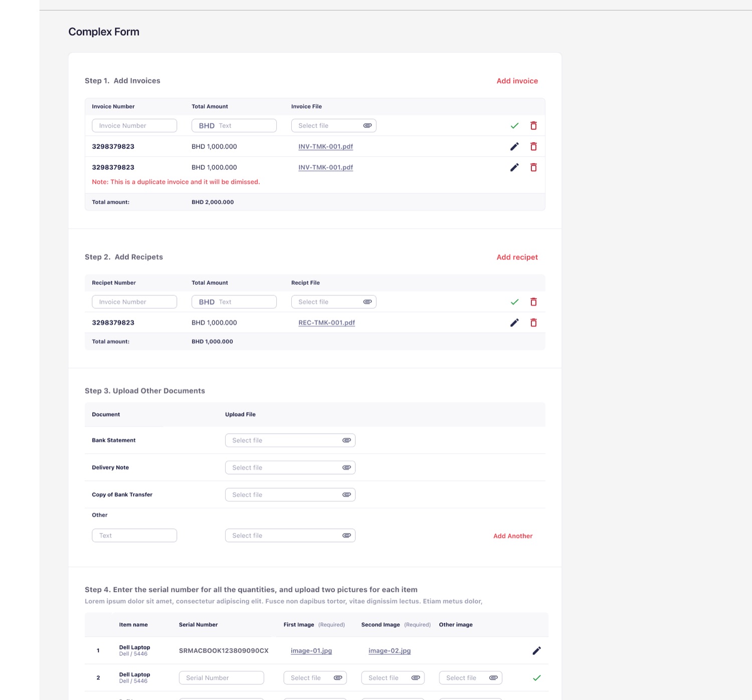Click the paperclip in the Other document file field
752x700 pixels.
click(x=346, y=536)
